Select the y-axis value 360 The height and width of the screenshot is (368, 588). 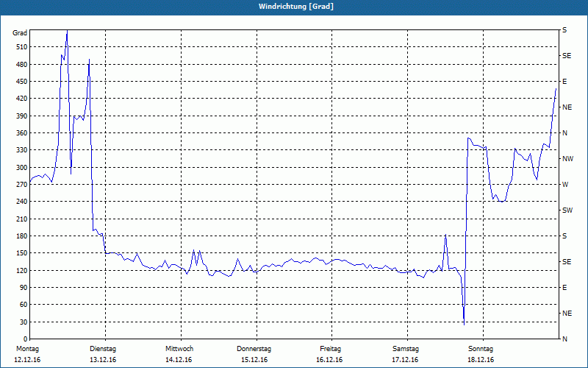22,133
